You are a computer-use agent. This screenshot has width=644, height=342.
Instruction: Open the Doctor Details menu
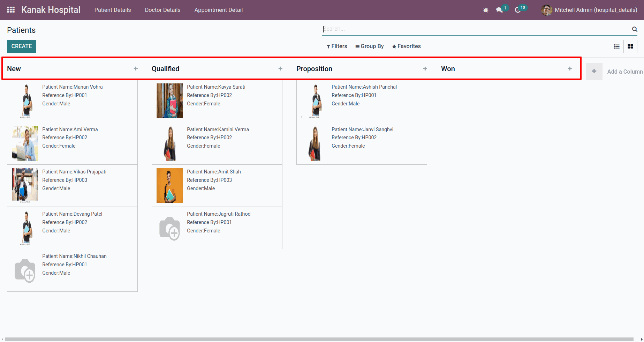[162, 10]
